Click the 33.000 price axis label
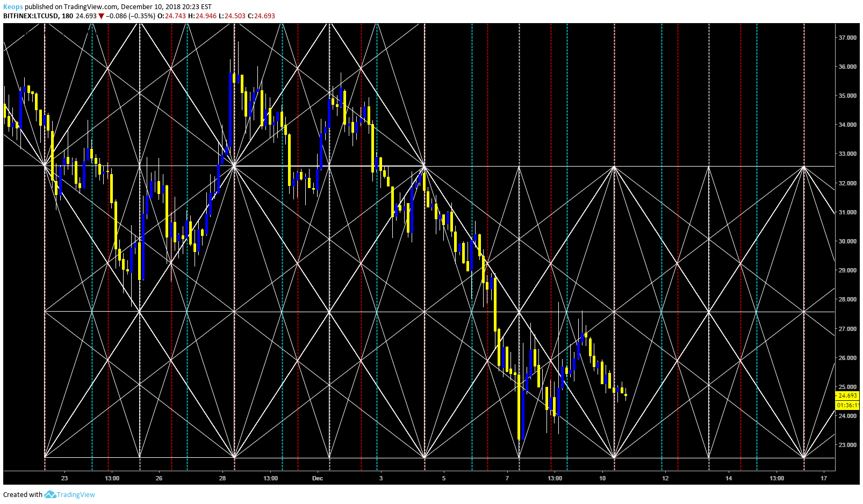Screen dimensions: 863x504 click(847, 154)
